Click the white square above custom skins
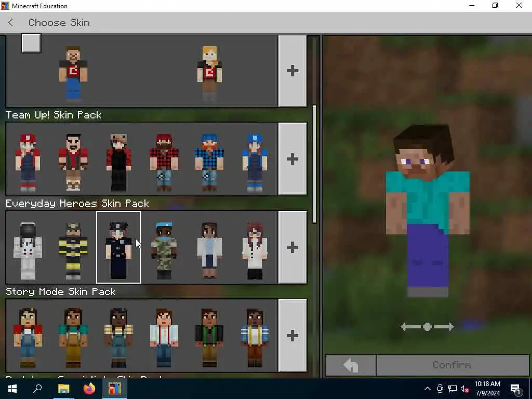Screen dimensions: 532x399 [x=31, y=43]
